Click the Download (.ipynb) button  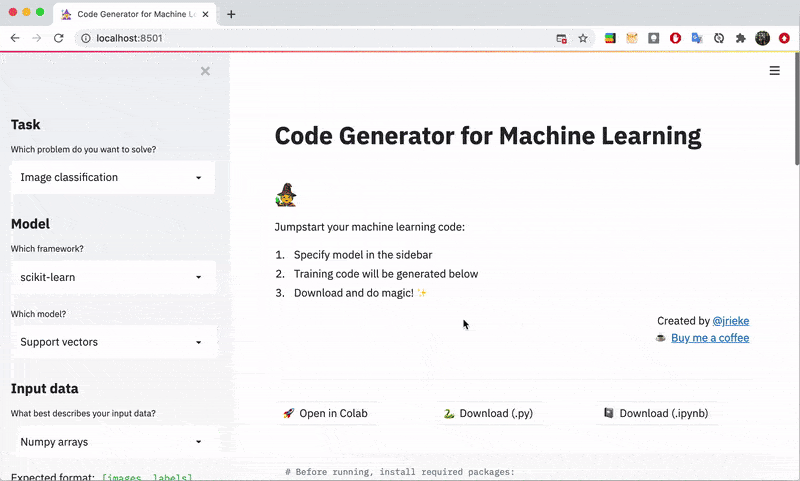[655, 413]
